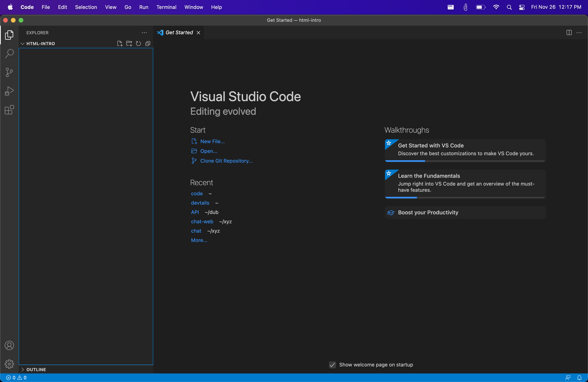Open recent folder 'chat-web'
588x382 pixels.
[x=202, y=222]
